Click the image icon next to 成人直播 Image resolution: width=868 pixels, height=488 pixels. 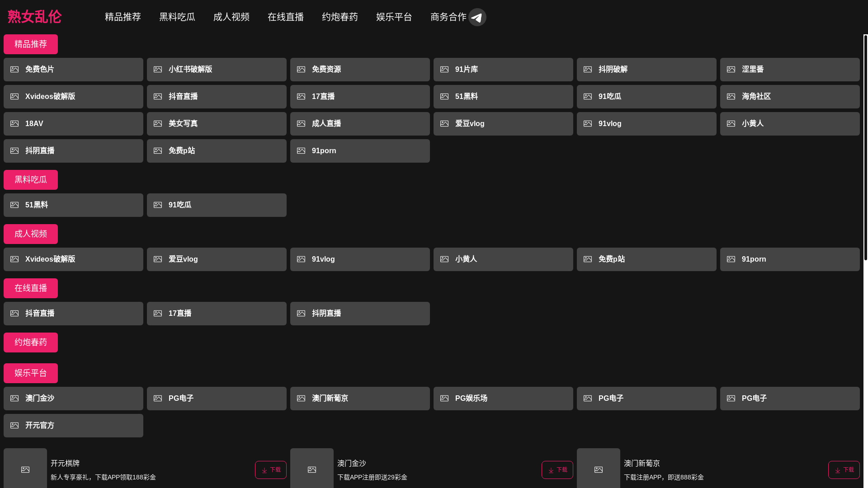[x=301, y=123]
